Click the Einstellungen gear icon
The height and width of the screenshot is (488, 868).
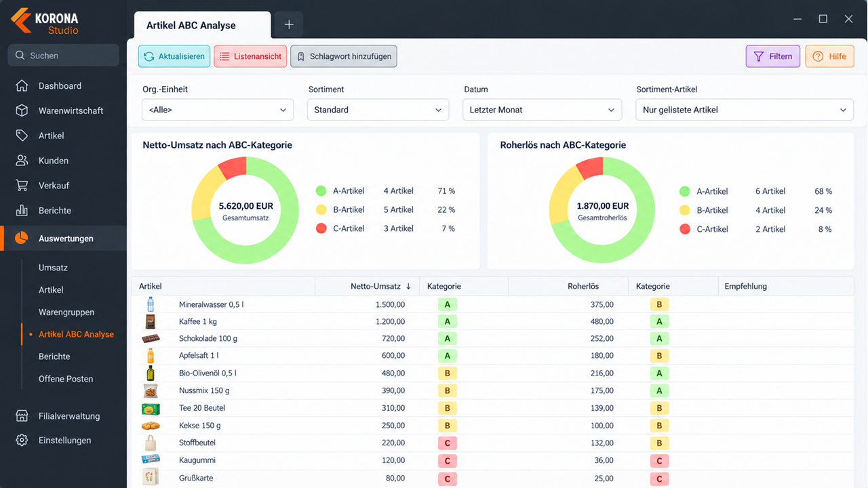point(22,441)
